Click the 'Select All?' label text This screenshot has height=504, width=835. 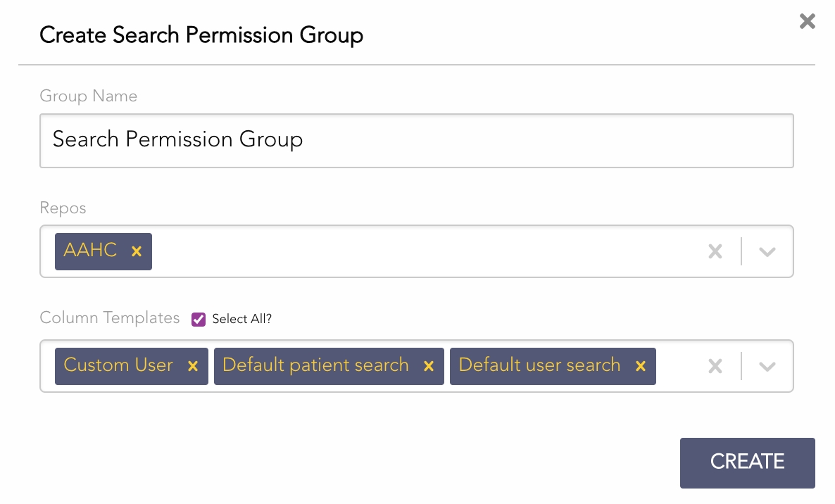pos(241,319)
